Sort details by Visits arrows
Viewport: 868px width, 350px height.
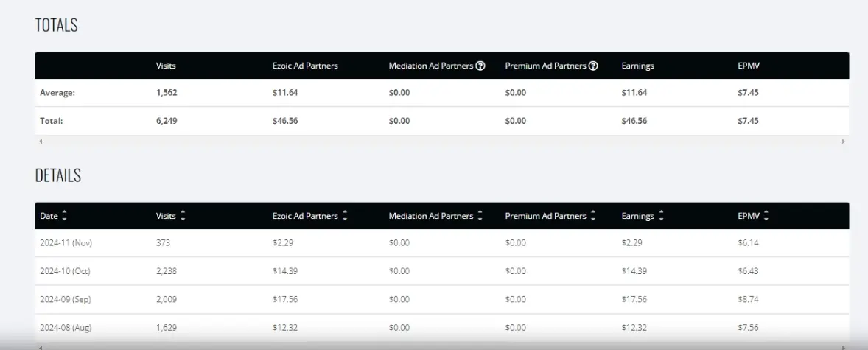pos(183,216)
